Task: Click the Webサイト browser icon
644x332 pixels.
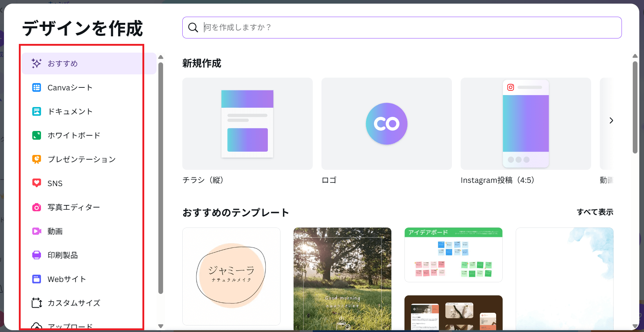Action: [37, 279]
